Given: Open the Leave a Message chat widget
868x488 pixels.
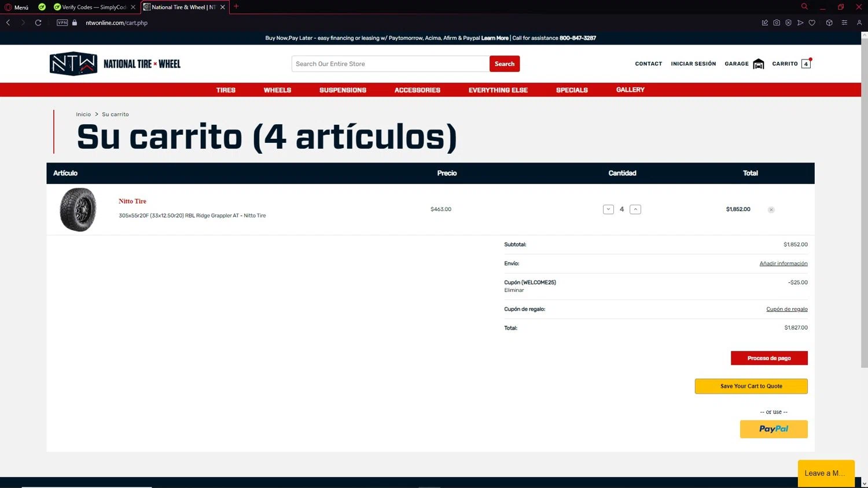Looking at the screenshot, I should tap(826, 474).
